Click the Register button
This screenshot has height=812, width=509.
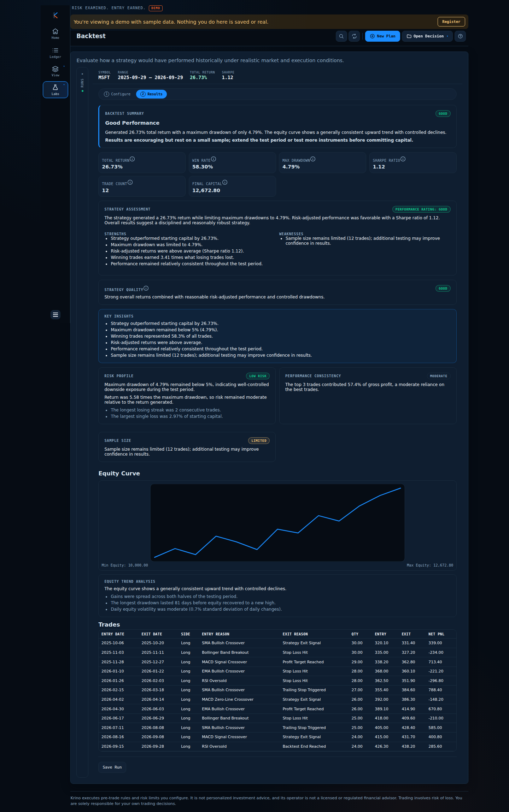451,22
